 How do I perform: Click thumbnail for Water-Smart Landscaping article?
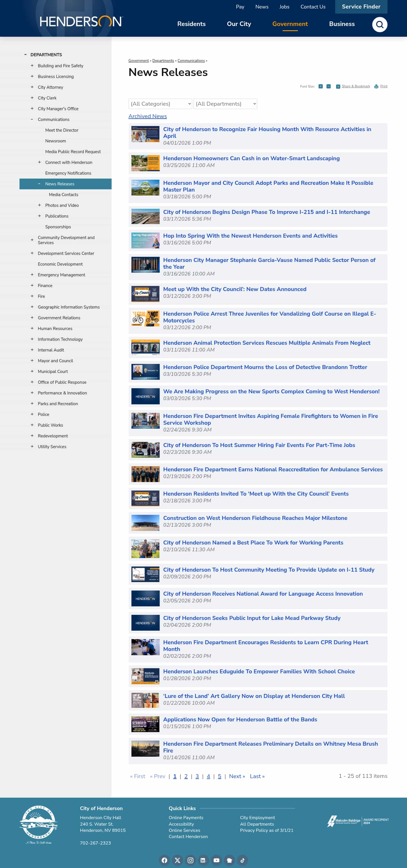[145, 163]
